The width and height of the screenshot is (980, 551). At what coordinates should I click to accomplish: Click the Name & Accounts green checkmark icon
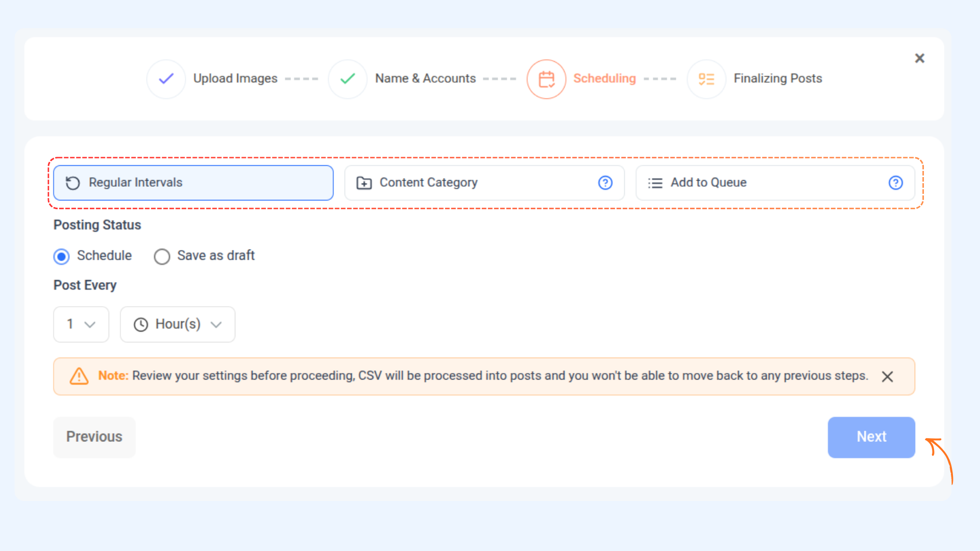coord(348,79)
